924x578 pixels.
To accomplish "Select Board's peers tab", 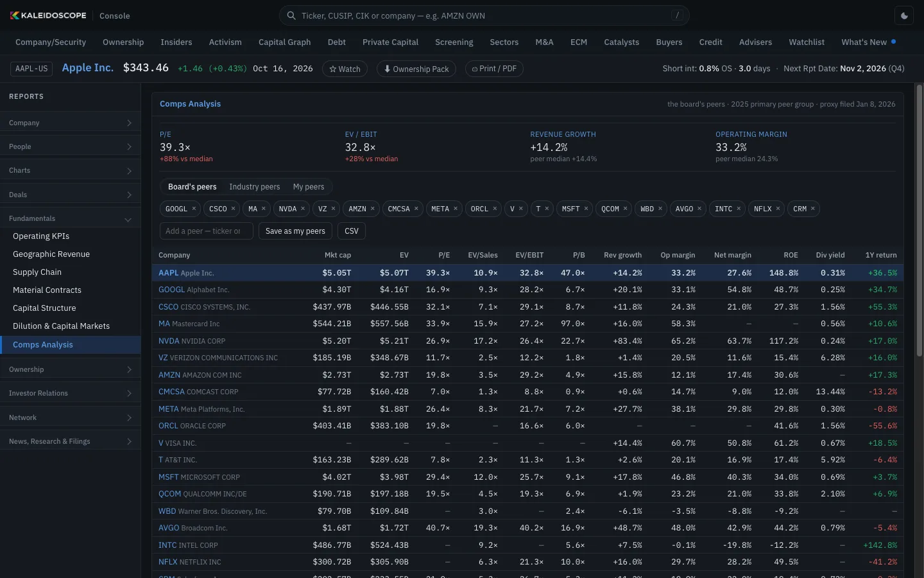I will (x=193, y=187).
